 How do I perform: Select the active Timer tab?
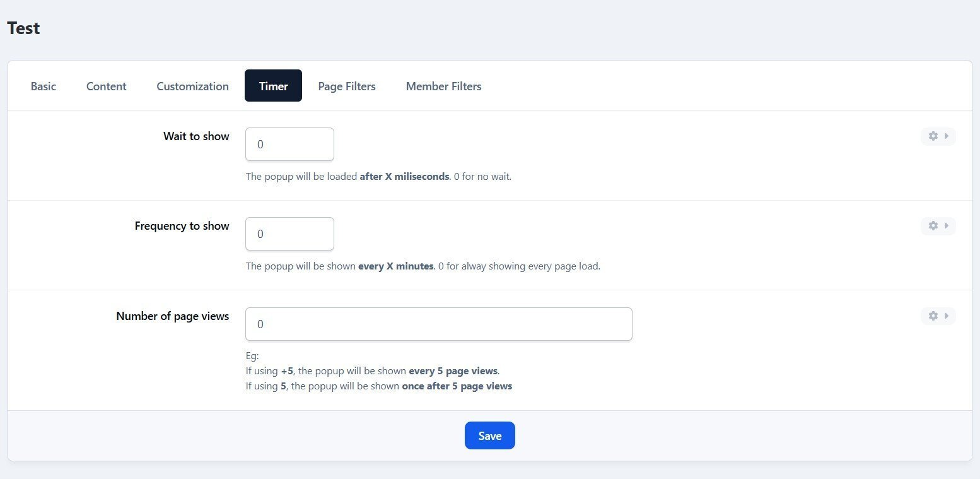273,86
